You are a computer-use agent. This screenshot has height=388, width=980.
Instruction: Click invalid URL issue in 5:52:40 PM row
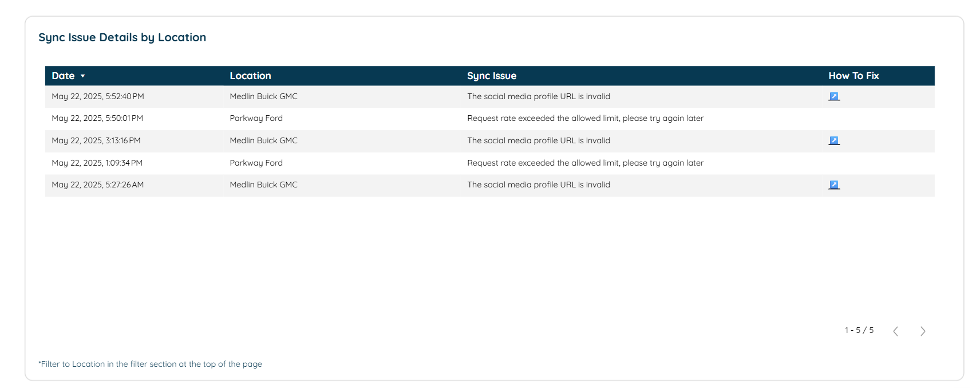tap(539, 96)
